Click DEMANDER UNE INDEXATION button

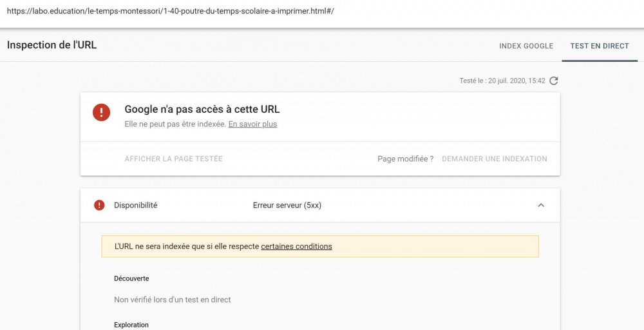click(x=495, y=159)
